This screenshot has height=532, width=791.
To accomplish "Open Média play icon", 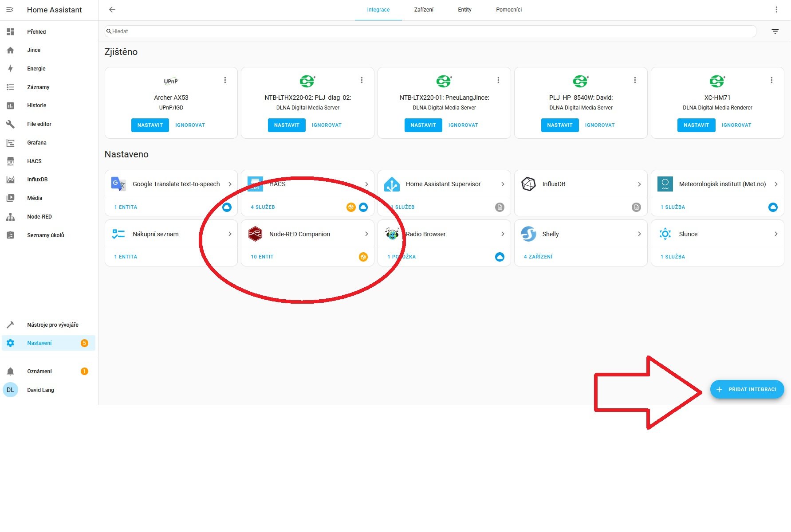I will pyautogui.click(x=10, y=198).
